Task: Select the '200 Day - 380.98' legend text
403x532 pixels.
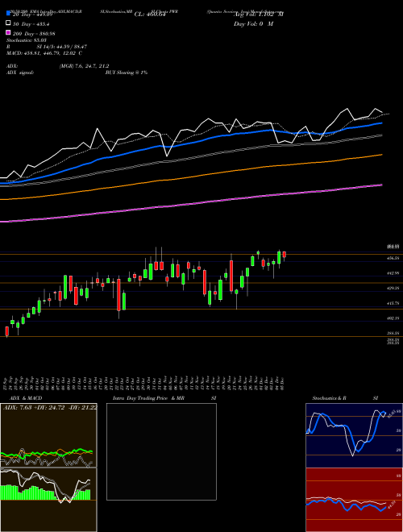Action: [34, 34]
